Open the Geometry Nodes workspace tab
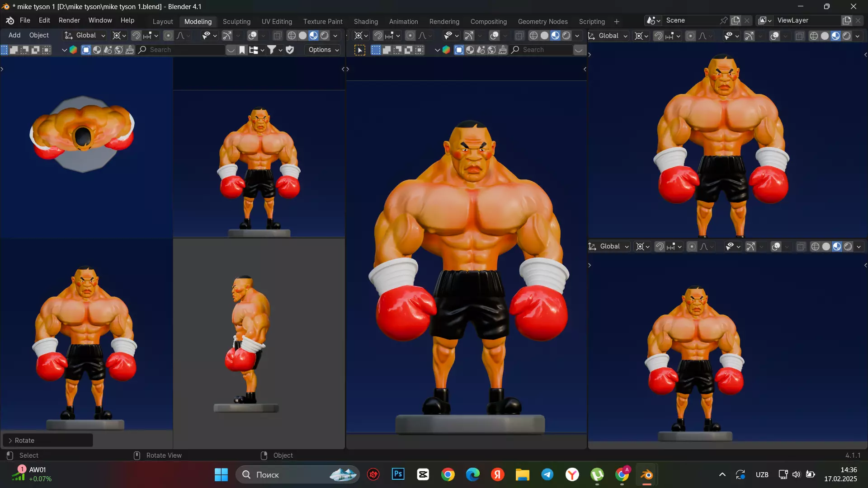Image resolution: width=868 pixels, height=488 pixels. point(542,21)
